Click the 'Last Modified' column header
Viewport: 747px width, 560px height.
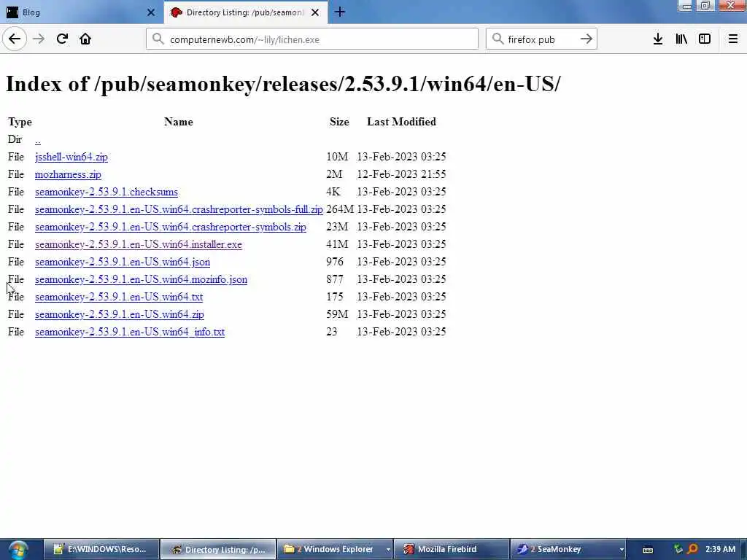[401, 122]
